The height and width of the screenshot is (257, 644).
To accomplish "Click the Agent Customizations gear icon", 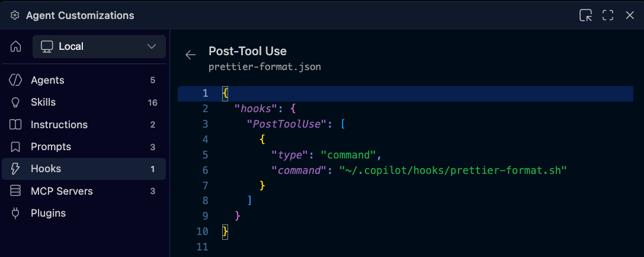I will click(x=15, y=15).
